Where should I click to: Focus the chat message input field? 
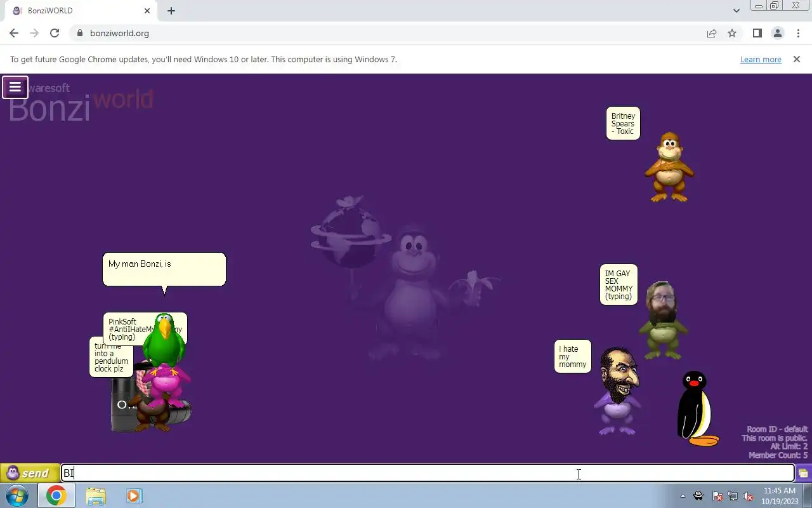pos(428,473)
